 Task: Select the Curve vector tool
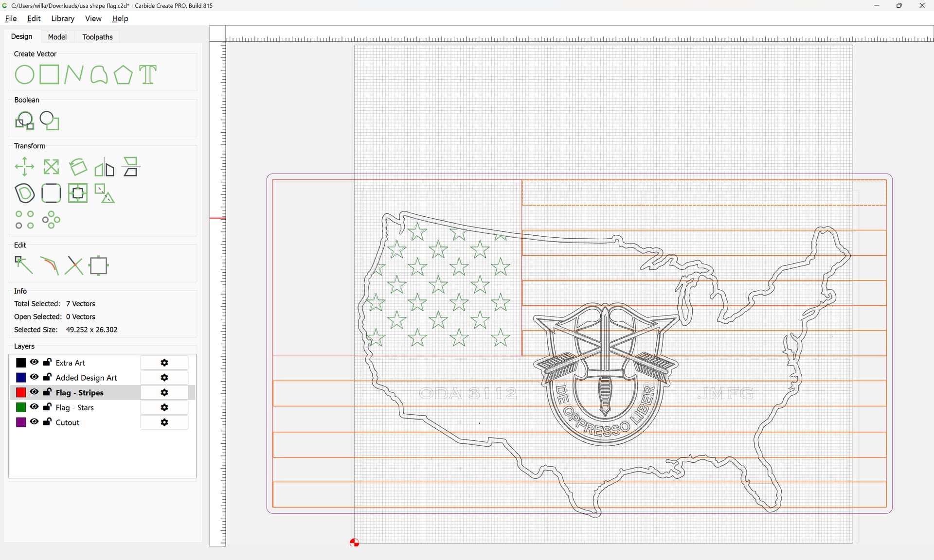(99, 75)
